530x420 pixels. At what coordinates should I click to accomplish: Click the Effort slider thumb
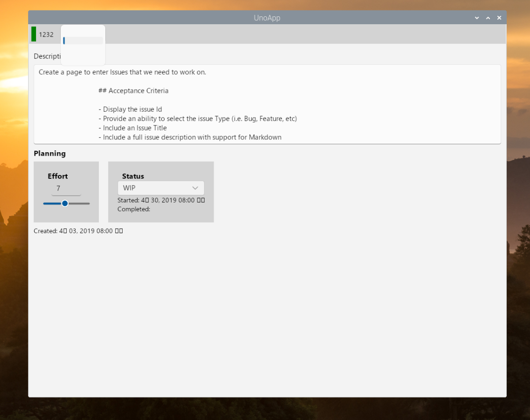pos(65,203)
